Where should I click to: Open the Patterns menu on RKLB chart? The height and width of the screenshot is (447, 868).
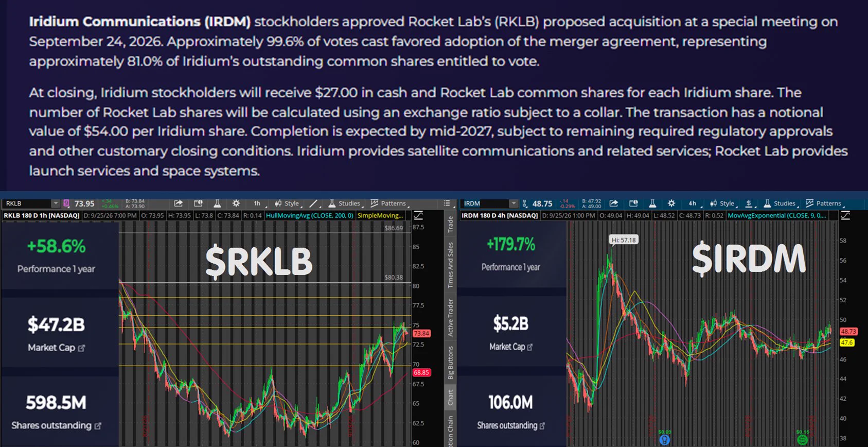pos(389,203)
